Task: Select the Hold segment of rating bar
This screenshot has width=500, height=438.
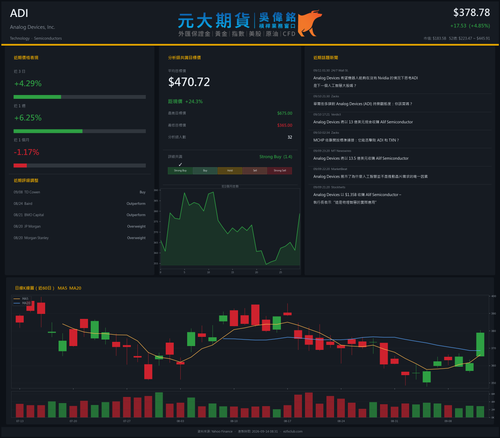Action: tap(230, 171)
